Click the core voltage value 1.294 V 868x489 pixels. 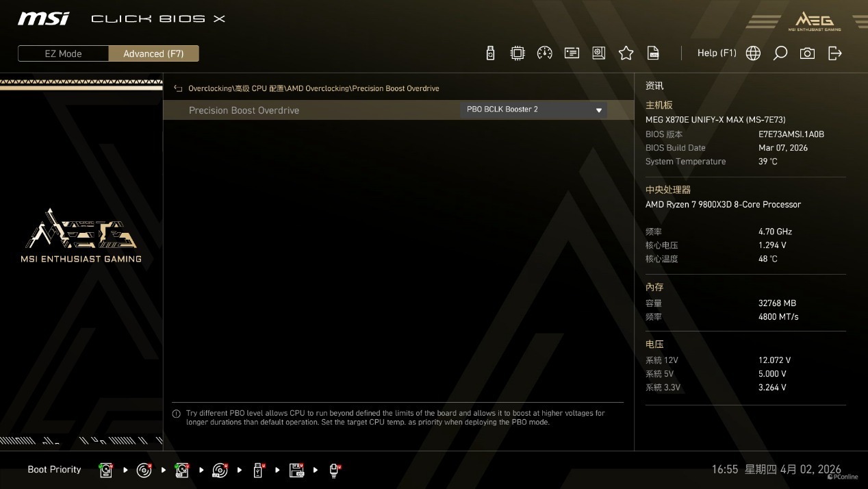point(772,245)
